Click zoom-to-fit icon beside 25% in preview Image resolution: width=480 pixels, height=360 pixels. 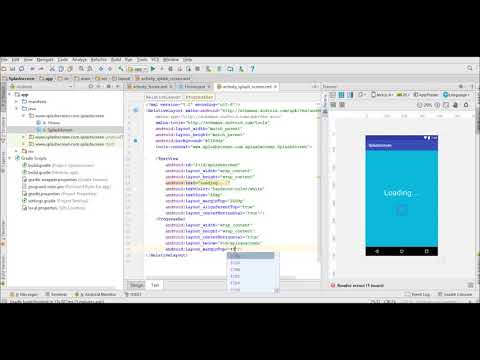pos(446,105)
